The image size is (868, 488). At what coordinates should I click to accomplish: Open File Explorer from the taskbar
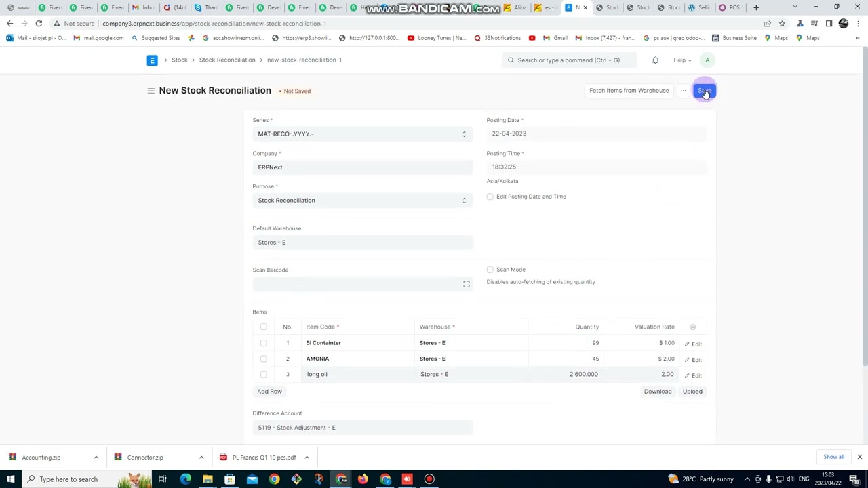click(208, 479)
